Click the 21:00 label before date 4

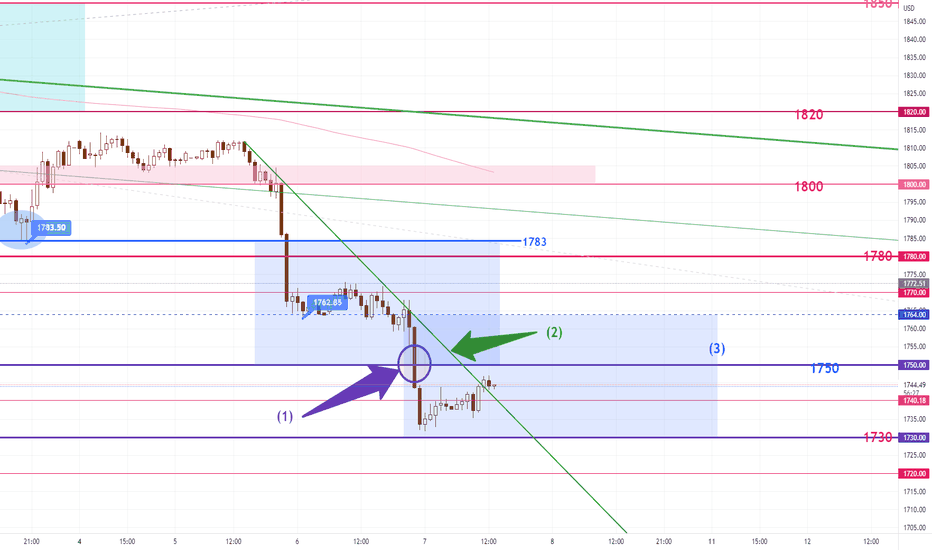pos(32,542)
